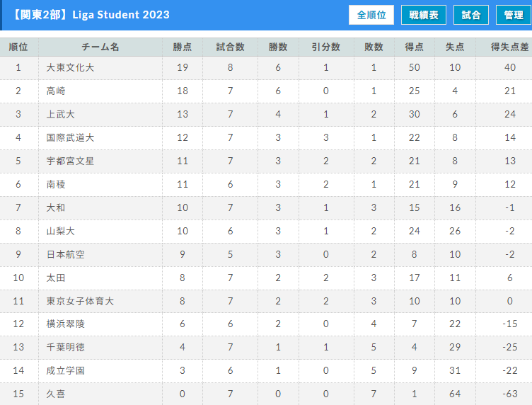
Task: Click team name 東京女子体育大
Action: (80, 301)
